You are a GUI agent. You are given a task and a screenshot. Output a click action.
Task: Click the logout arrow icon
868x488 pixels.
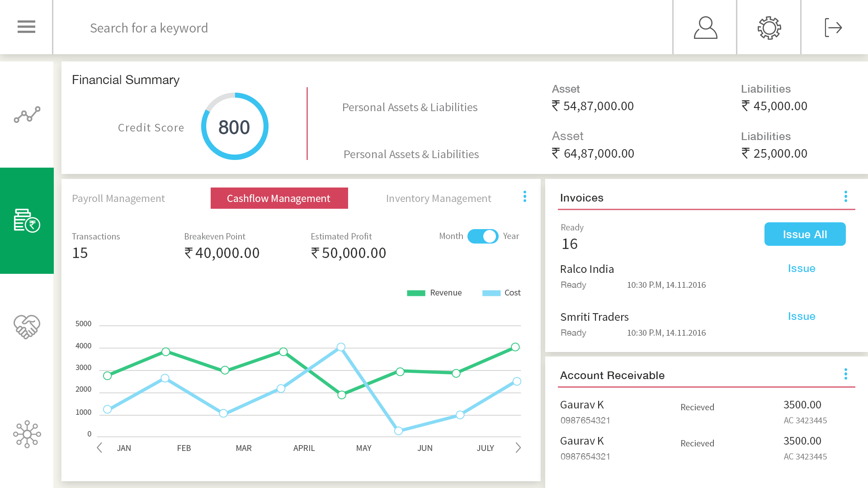point(833,28)
